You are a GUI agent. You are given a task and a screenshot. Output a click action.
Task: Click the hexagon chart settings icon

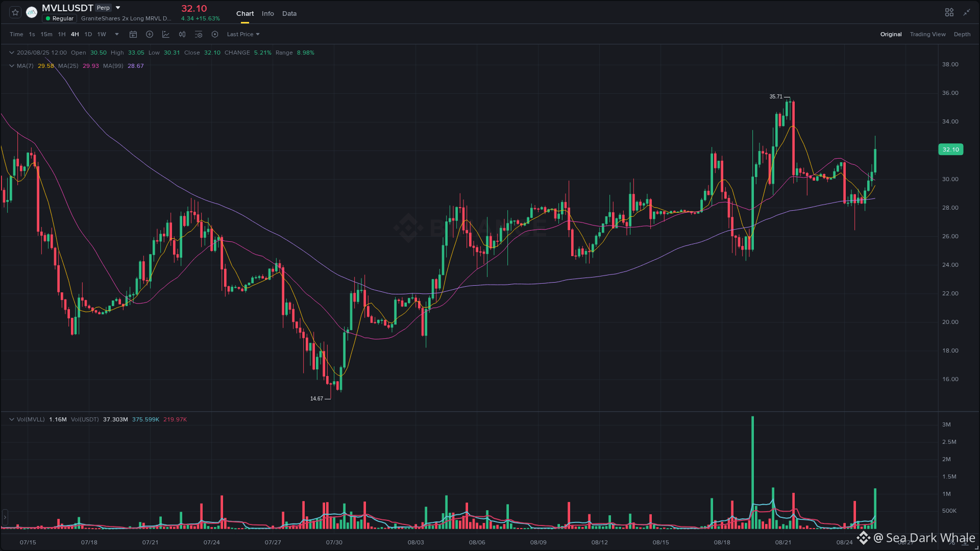[215, 34]
